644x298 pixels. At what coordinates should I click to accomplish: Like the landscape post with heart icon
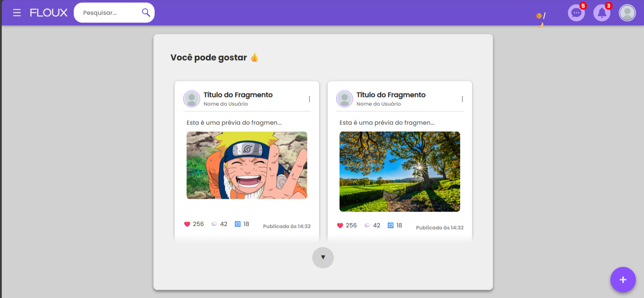pyautogui.click(x=340, y=226)
